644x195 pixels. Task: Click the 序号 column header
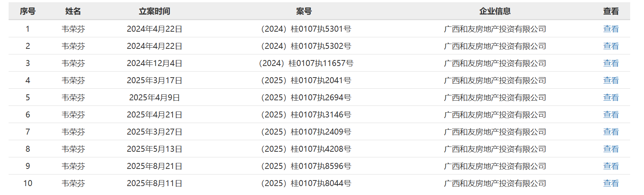pos(28,11)
